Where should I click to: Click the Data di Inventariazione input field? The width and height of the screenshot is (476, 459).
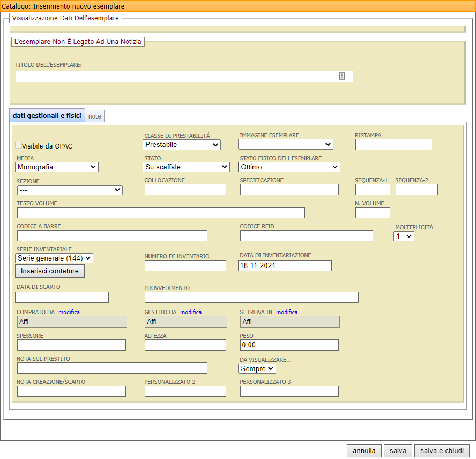click(285, 265)
